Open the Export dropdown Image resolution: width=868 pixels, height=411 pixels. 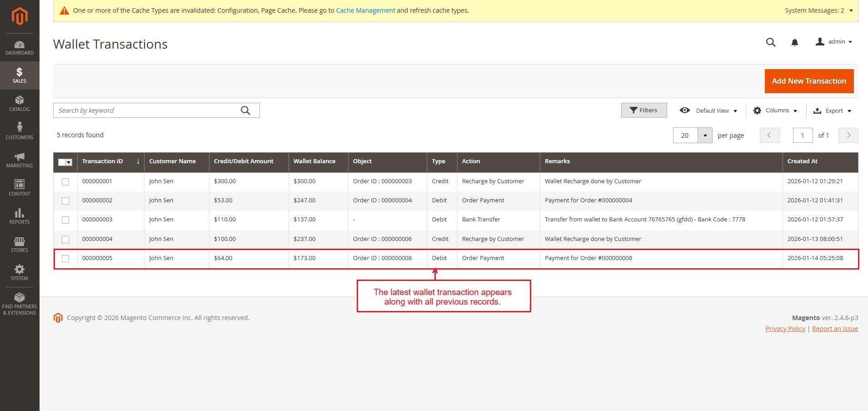[x=832, y=110]
